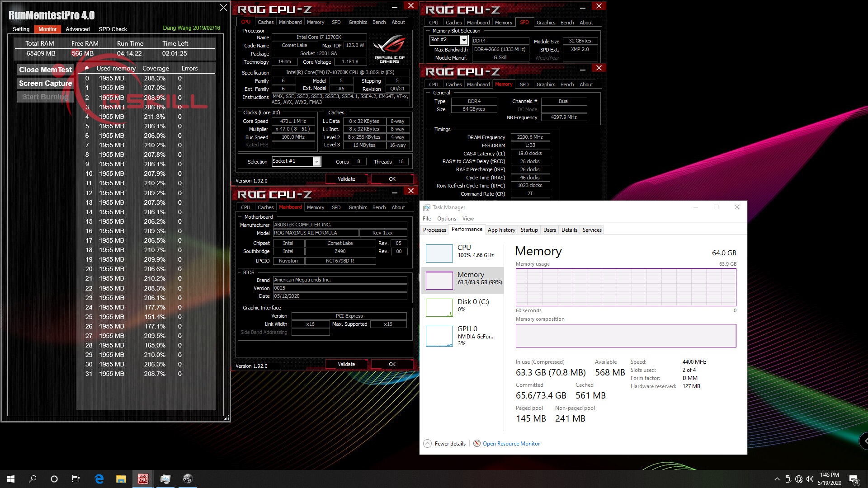This screenshot has width=868, height=488.
Task: Expand the memory Slot #2 dropdown
Action: tap(463, 40)
